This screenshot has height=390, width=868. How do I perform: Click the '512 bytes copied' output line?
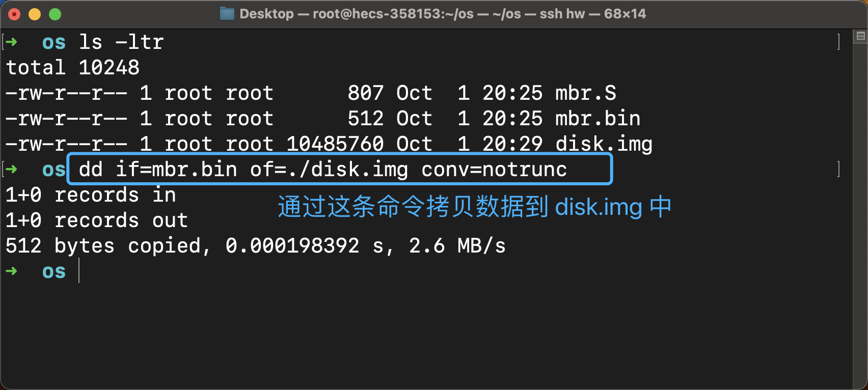(255, 245)
